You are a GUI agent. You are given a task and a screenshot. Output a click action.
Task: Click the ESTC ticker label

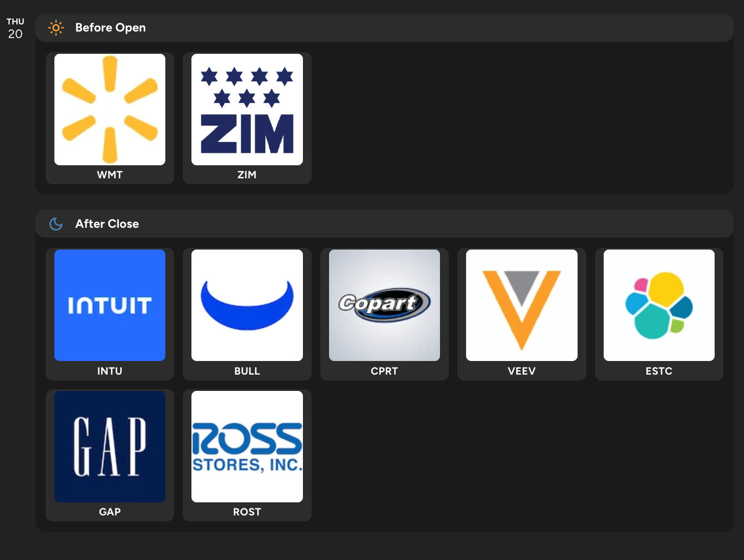coord(659,371)
